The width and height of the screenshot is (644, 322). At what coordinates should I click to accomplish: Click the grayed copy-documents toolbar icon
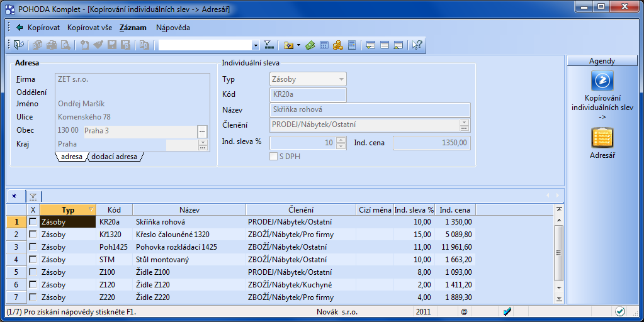[37, 45]
